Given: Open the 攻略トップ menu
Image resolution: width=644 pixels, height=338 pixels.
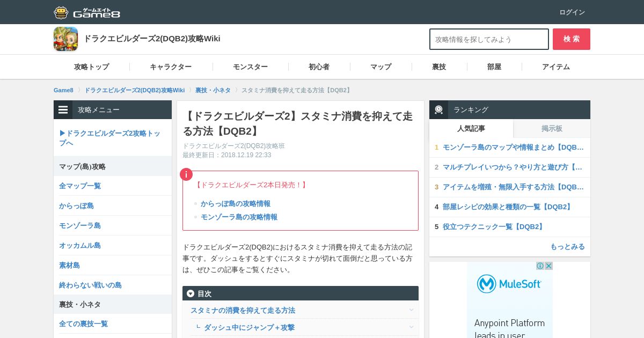Looking at the screenshot, I should [x=91, y=67].
